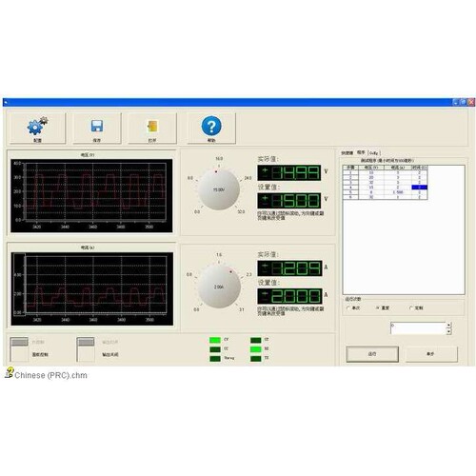Switch to the 程序 program tab

[x=361, y=152]
